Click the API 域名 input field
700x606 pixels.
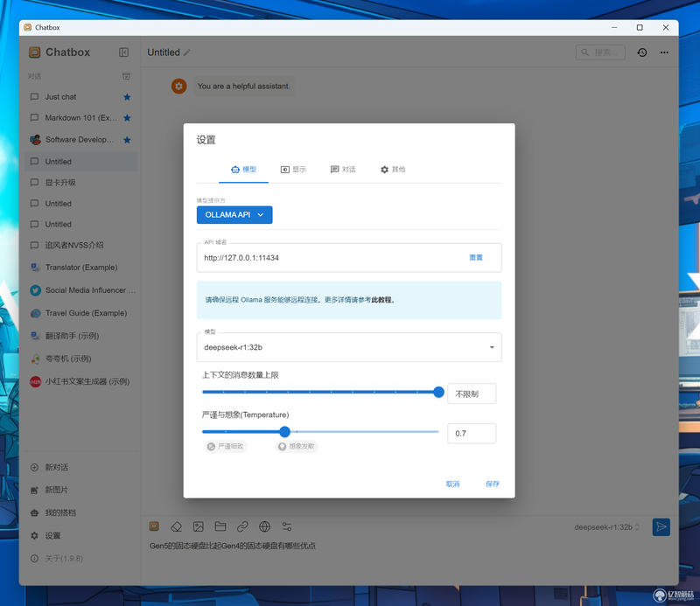332,258
